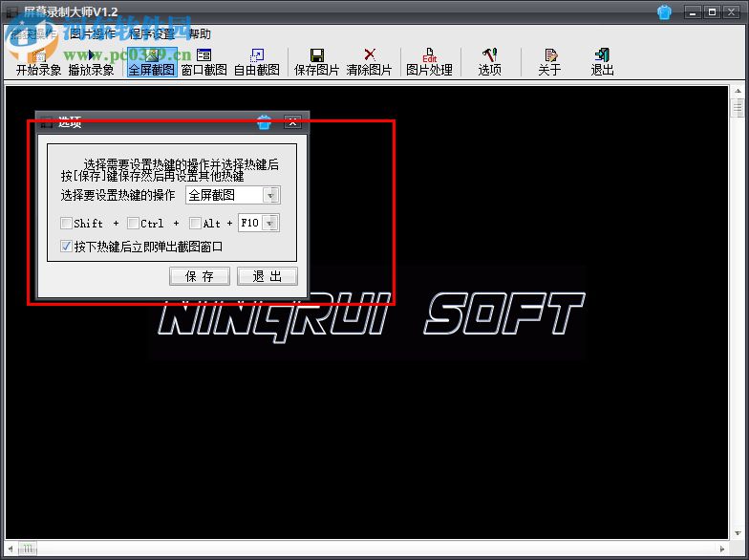This screenshot has width=749, height=560.
Task: Minimize the 屏幕录制大师 window
Action: pos(693,11)
